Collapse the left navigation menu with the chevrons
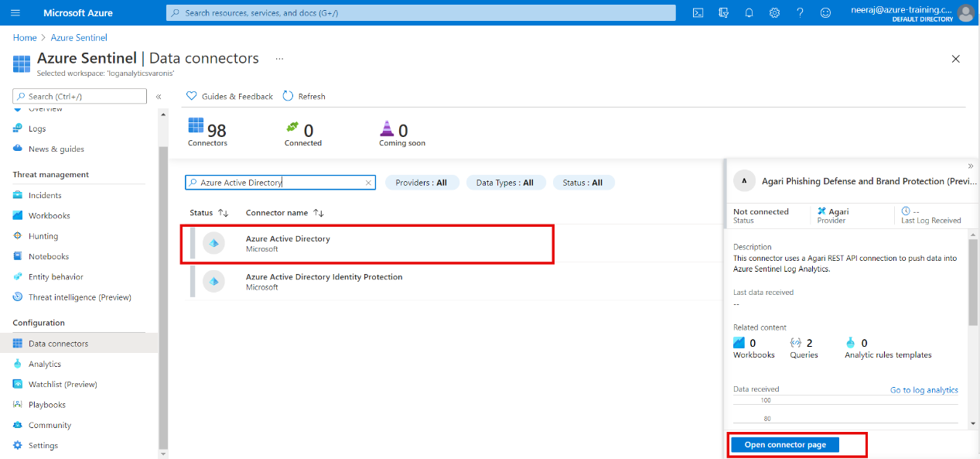 tap(159, 97)
